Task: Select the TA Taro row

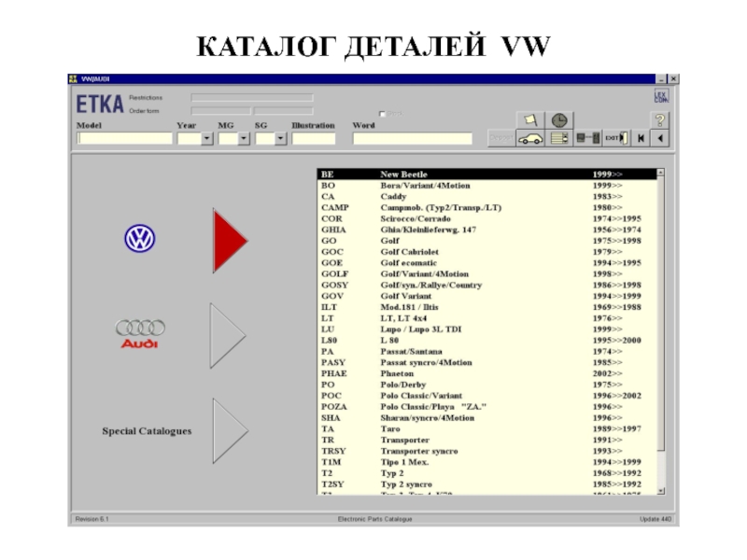Action: coord(486,428)
